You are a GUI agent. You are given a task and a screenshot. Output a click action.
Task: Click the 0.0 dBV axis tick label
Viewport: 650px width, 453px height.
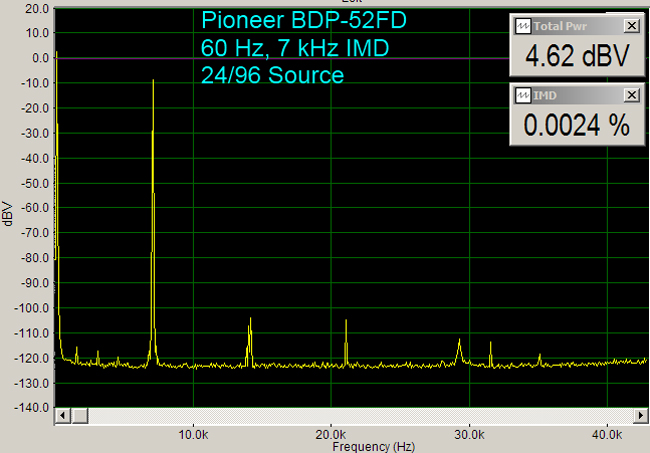41,58
